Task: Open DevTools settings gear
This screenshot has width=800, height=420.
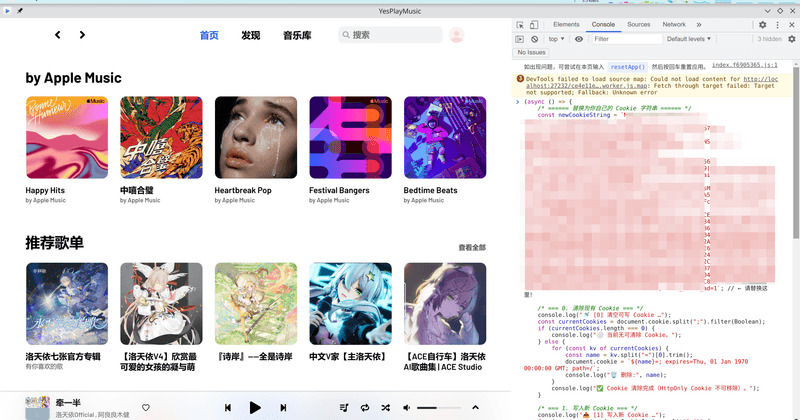Action: [x=762, y=24]
